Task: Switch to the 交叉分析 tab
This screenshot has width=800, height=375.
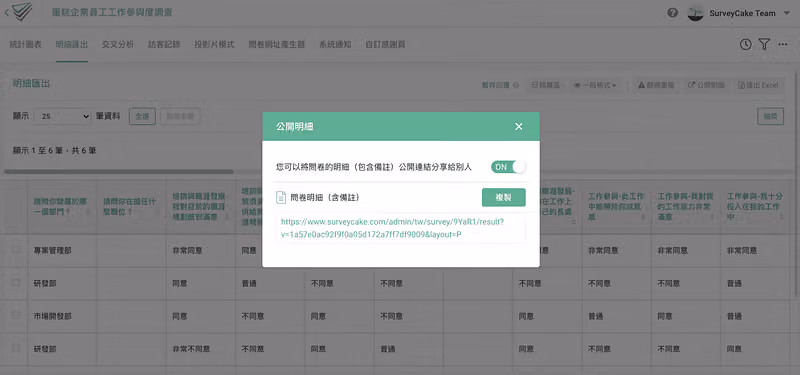Action: [x=118, y=44]
